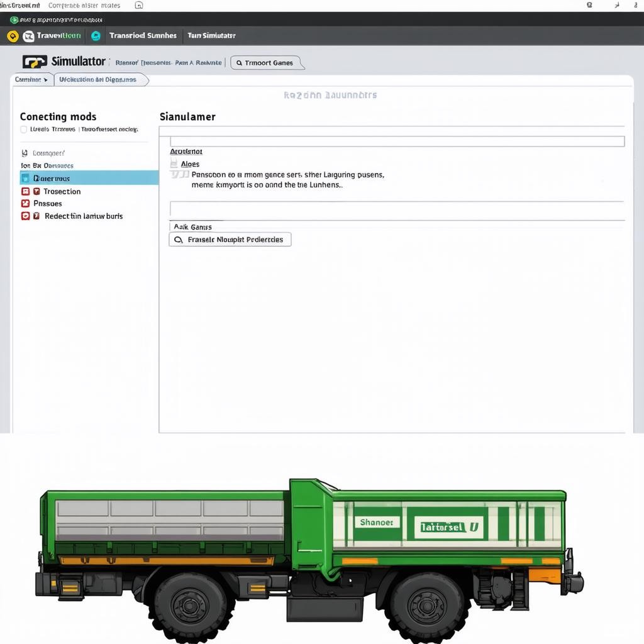Click the teal circular icon in the dark toolbar
The height and width of the screenshot is (644, 644).
(x=96, y=36)
